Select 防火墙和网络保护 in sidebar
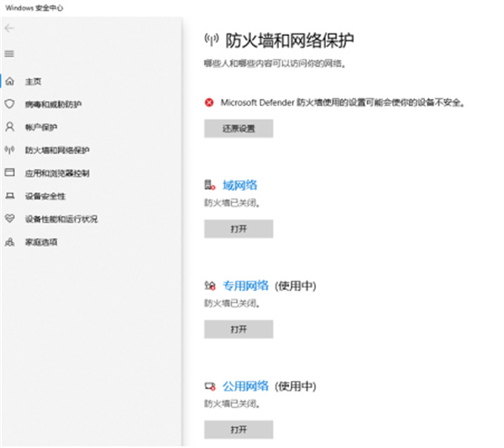Screen dimensions: 504x448 point(57,150)
